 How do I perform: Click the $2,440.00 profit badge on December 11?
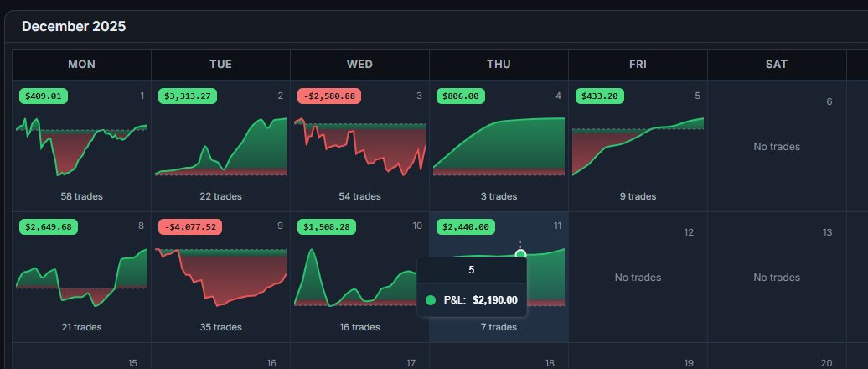[x=466, y=226]
